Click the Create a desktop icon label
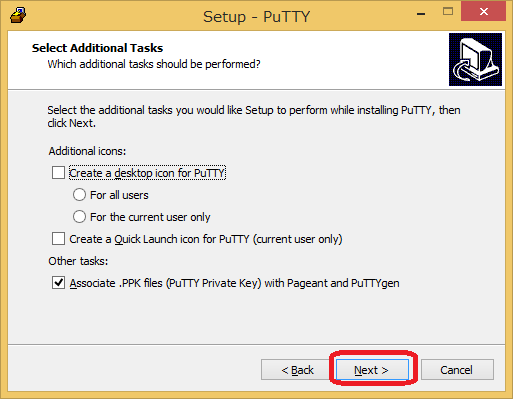 click(x=147, y=173)
